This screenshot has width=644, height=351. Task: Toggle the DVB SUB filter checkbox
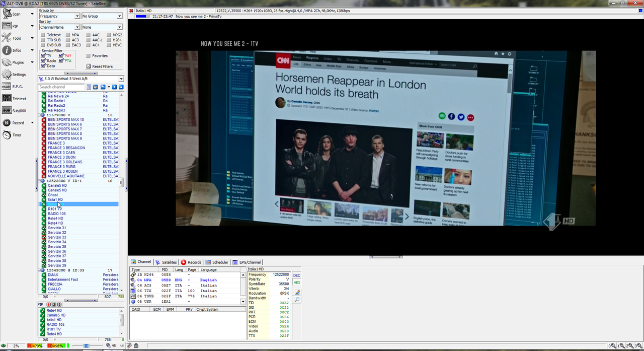[x=43, y=45]
